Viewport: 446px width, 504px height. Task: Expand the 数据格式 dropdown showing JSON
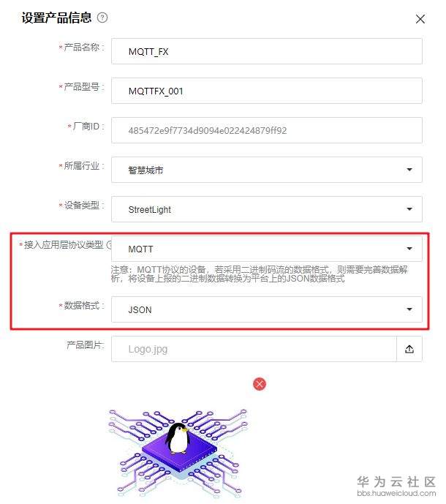(267, 309)
